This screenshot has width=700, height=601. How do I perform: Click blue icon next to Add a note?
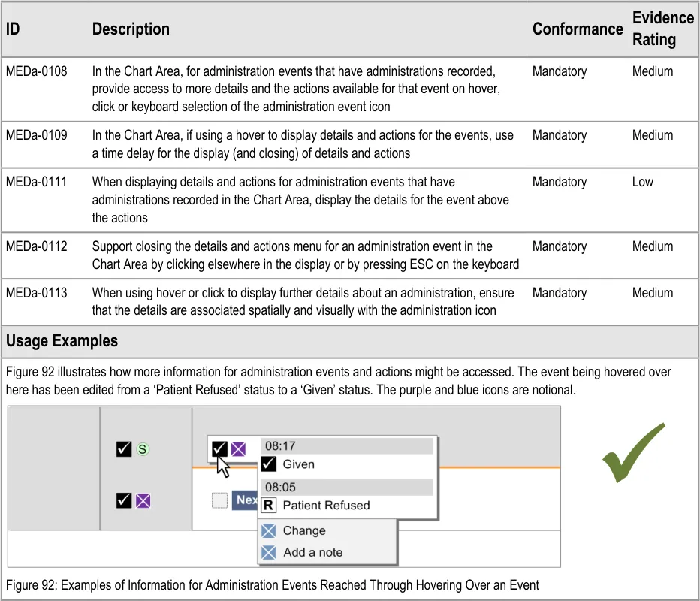269,552
